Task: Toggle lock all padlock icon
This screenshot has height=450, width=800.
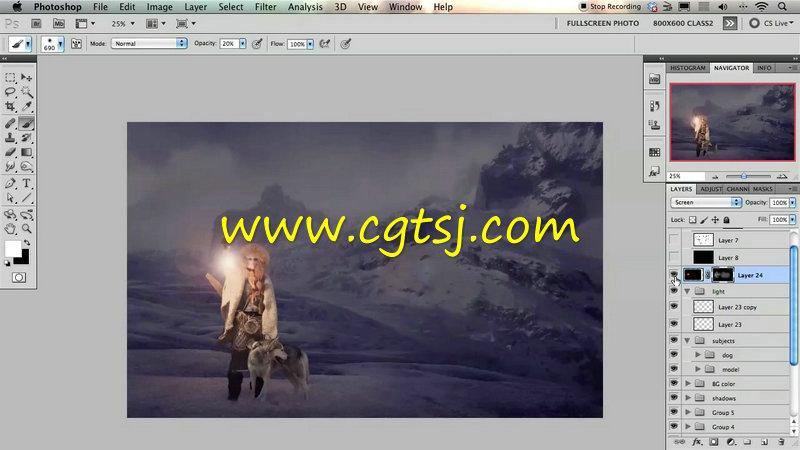Action: tap(727, 220)
